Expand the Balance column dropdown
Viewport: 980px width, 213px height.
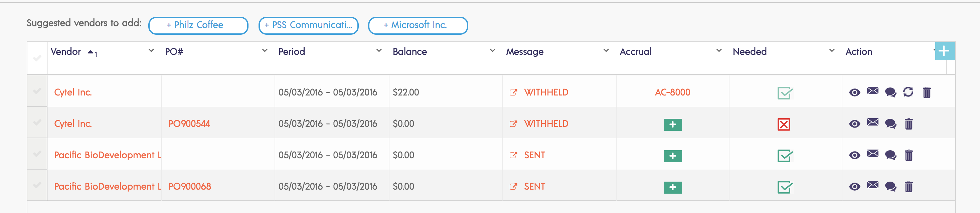(x=492, y=51)
